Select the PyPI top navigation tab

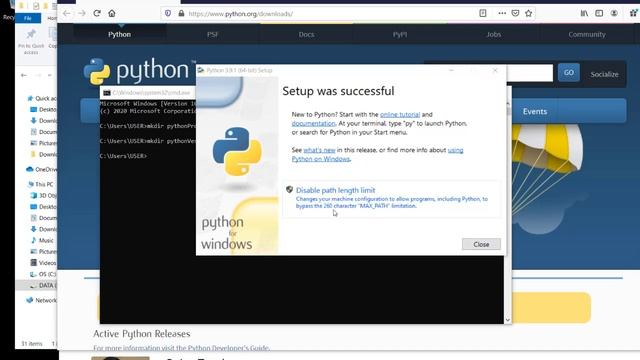click(x=400, y=34)
